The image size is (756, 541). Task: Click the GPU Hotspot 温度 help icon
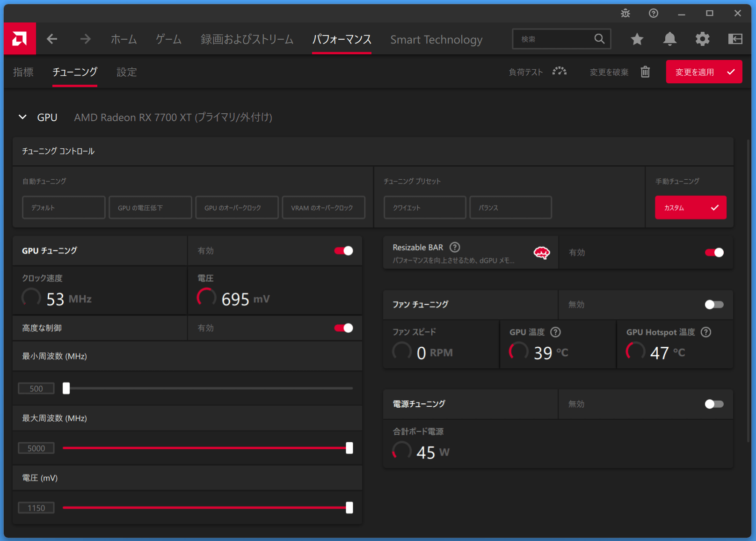tap(706, 332)
